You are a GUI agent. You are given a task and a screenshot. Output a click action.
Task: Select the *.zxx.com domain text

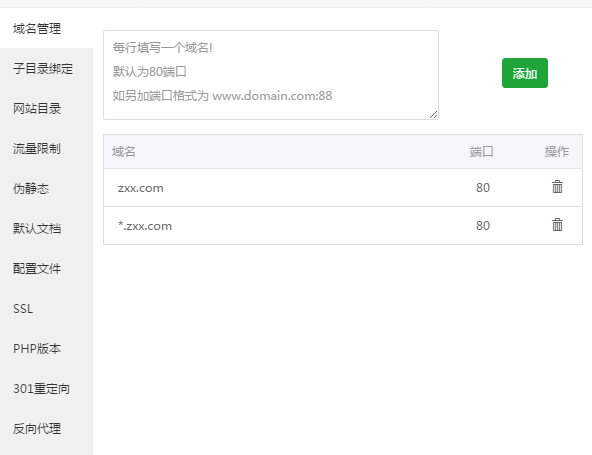coord(145,226)
